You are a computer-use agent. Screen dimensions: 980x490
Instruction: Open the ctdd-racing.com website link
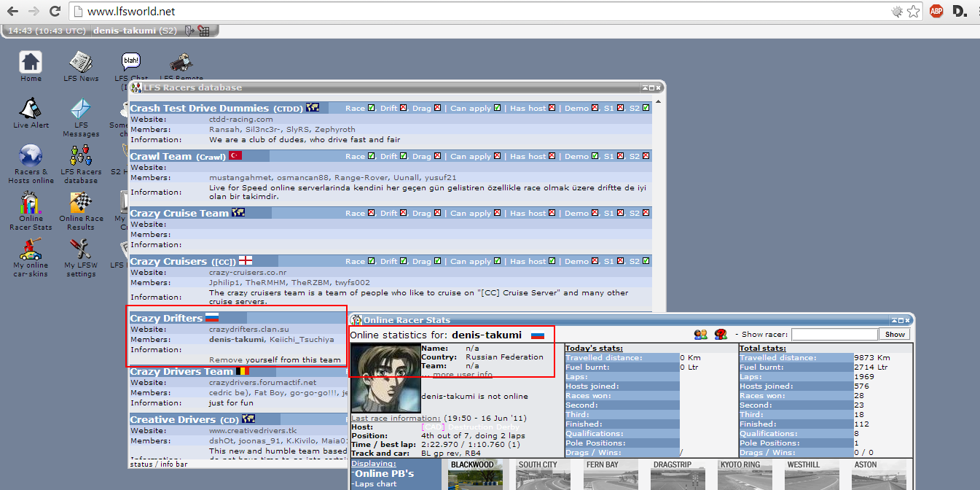point(241,119)
